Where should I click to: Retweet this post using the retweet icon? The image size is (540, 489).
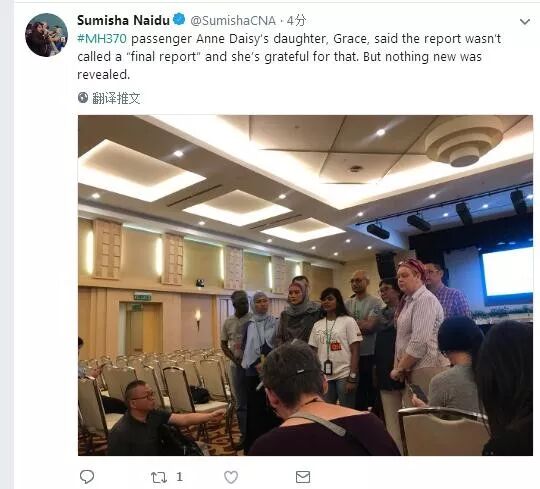pyautogui.click(x=159, y=477)
